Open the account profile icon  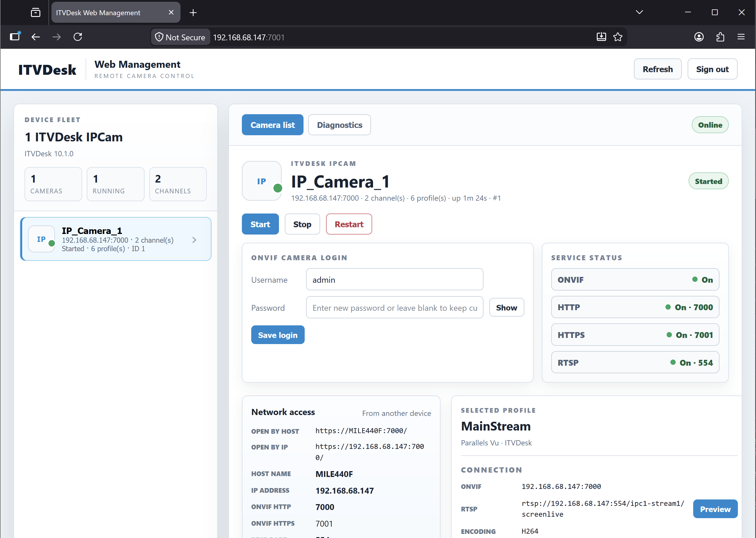(x=699, y=37)
